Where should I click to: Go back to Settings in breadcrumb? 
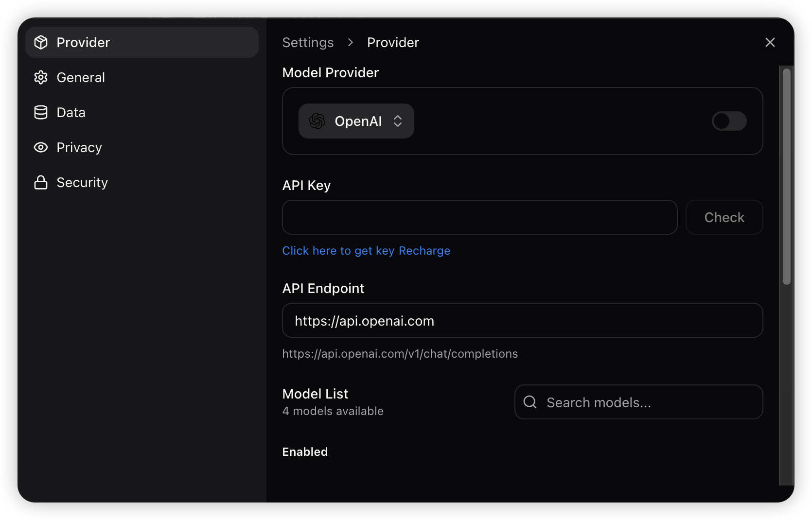(308, 43)
